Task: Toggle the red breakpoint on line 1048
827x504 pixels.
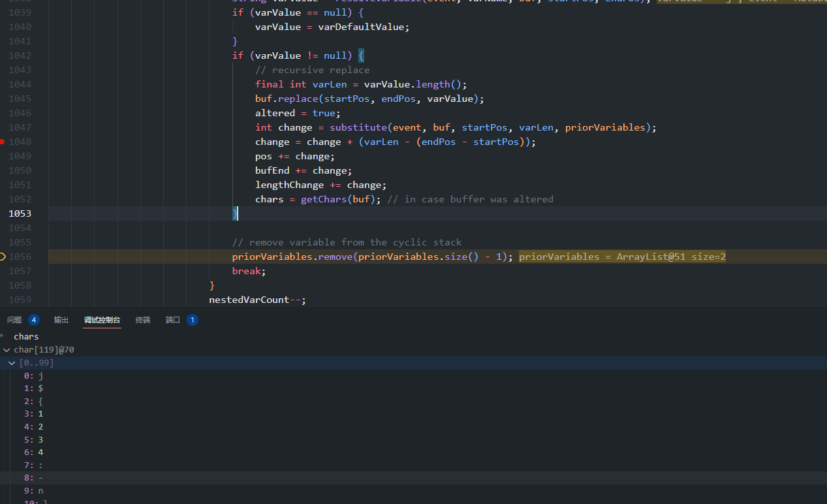Action: [x=3, y=142]
